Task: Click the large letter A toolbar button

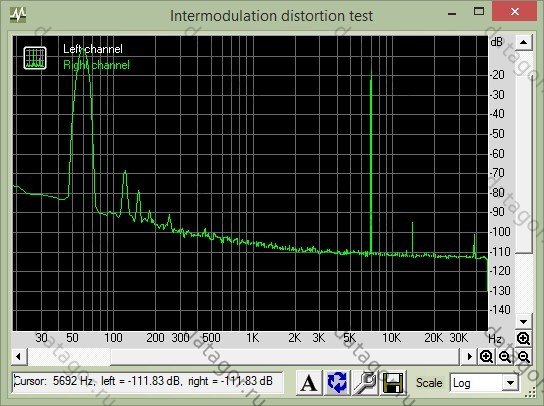Action: (x=309, y=382)
